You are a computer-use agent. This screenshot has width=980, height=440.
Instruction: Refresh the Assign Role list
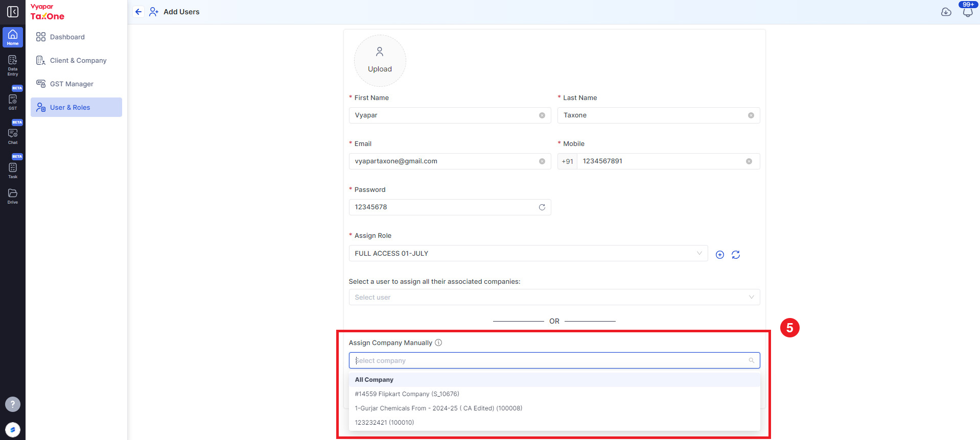(736, 255)
